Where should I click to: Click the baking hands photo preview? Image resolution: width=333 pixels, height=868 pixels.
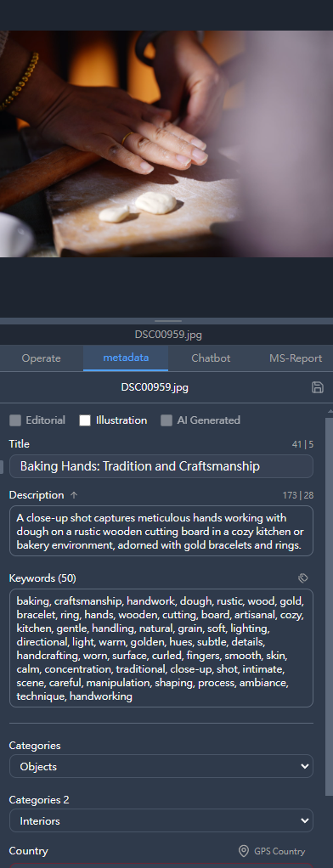(x=166, y=144)
